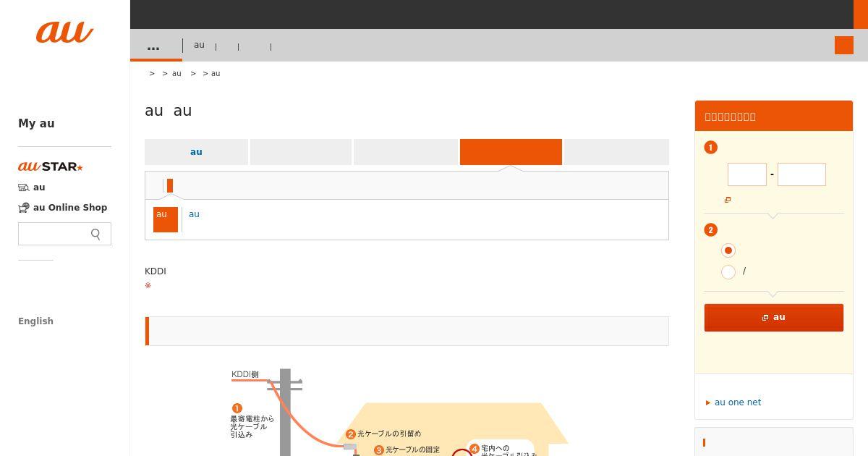Click the magnifier search icon

(95, 234)
